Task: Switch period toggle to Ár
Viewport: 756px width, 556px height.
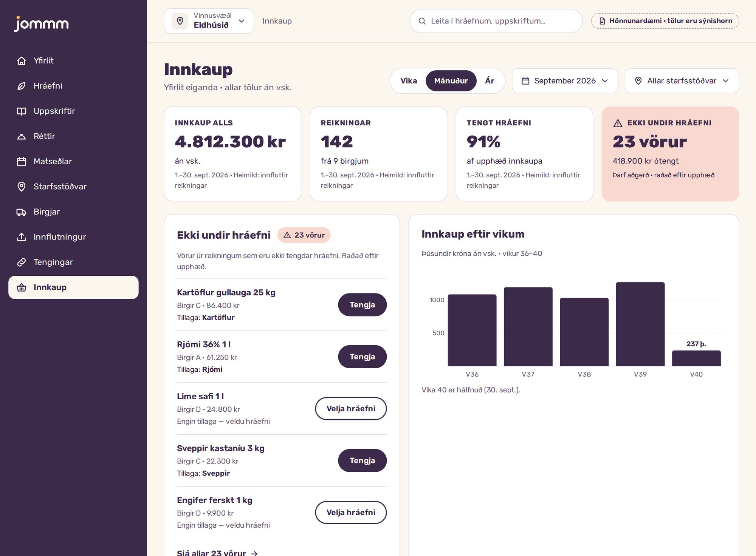Action: click(x=490, y=81)
